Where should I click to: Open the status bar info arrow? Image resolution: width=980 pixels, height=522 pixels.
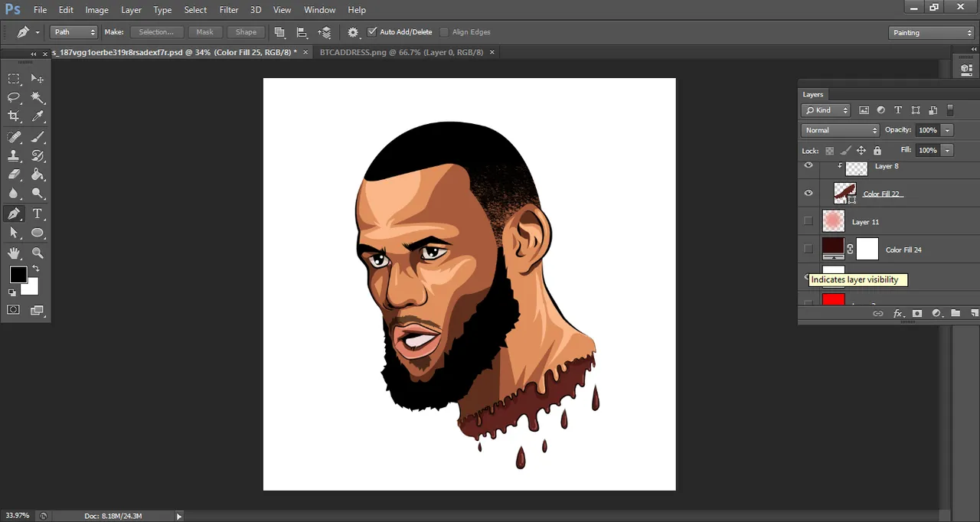point(179,517)
